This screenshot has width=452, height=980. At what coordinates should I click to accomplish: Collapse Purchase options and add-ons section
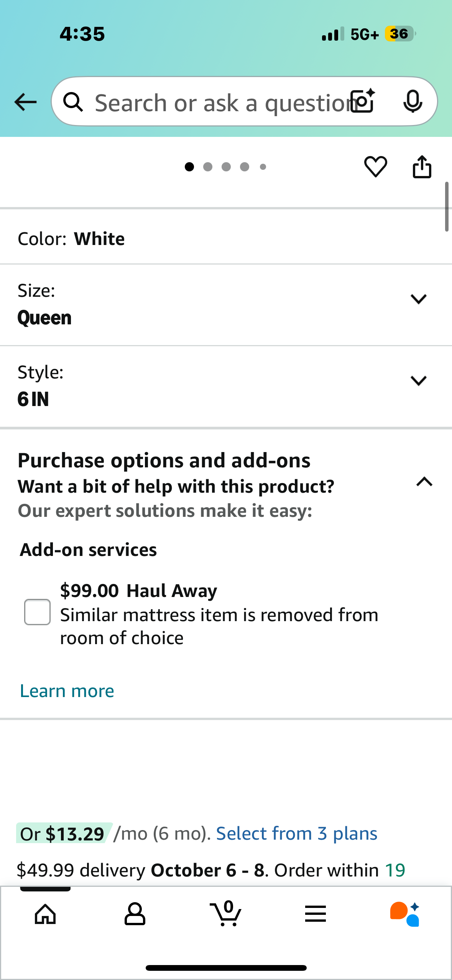pos(424,482)
